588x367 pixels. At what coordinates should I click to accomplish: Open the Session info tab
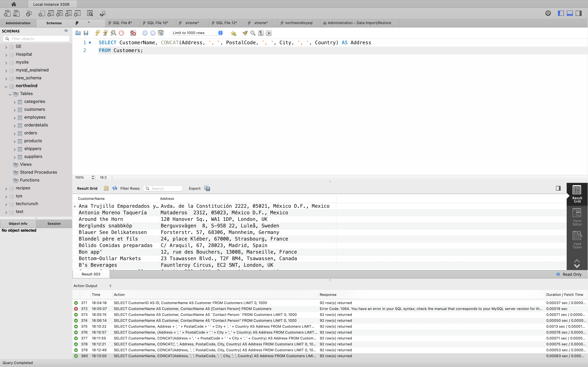tap(54, 223)
